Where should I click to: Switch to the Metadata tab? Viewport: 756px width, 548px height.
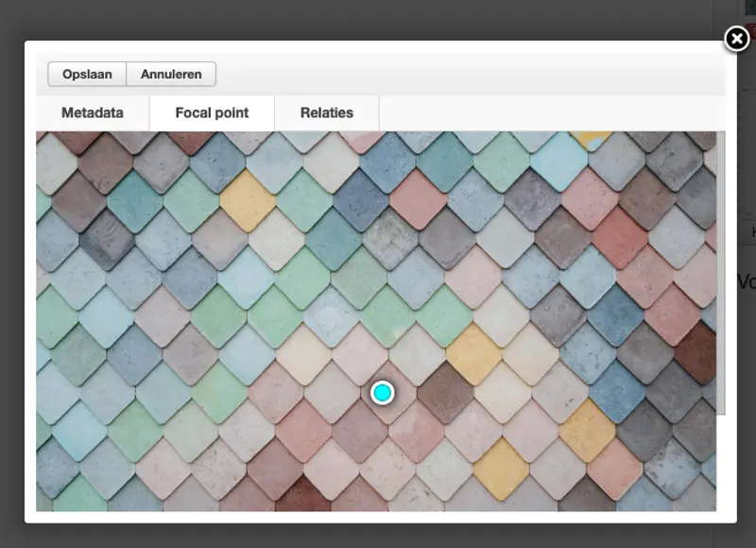point(93,112)
